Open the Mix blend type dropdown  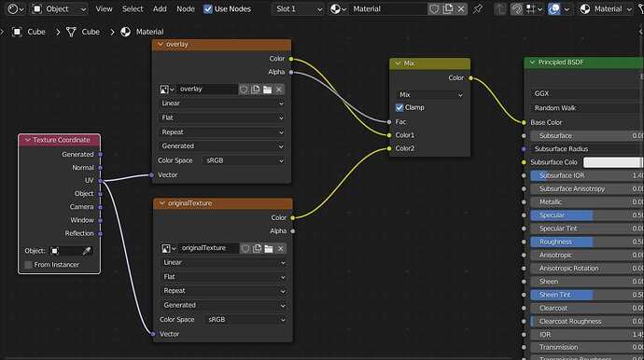click(x=429, y=95)
